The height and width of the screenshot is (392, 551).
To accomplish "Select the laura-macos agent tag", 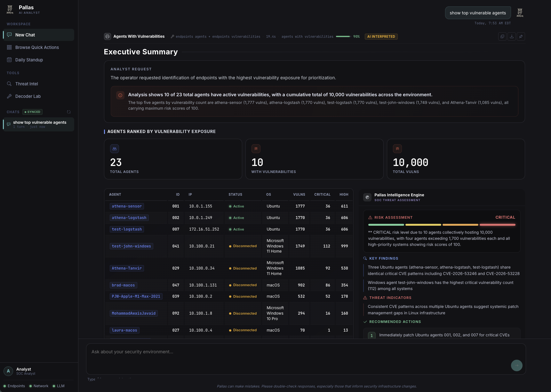I will (124, 330).
